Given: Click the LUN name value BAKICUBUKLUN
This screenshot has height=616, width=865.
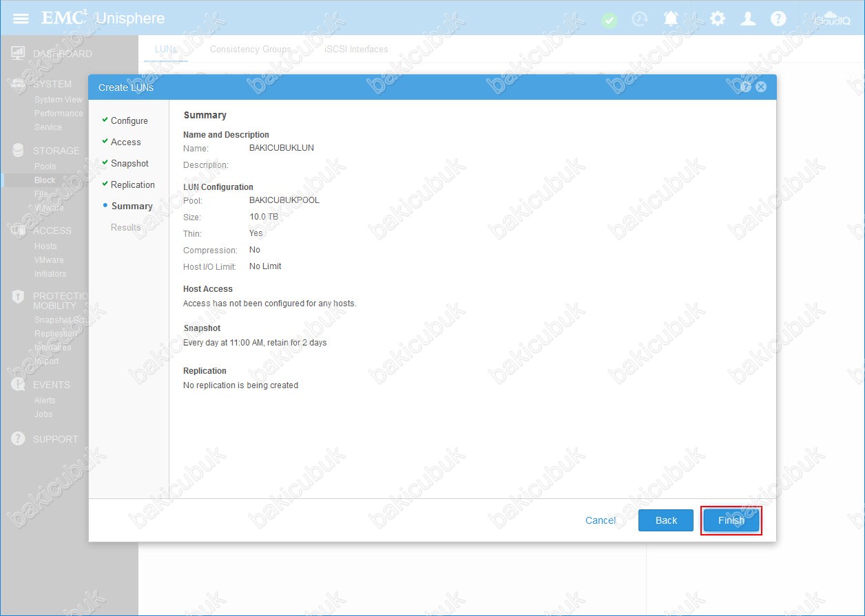Looking at the screenshot, I should [x=282, y=148].
